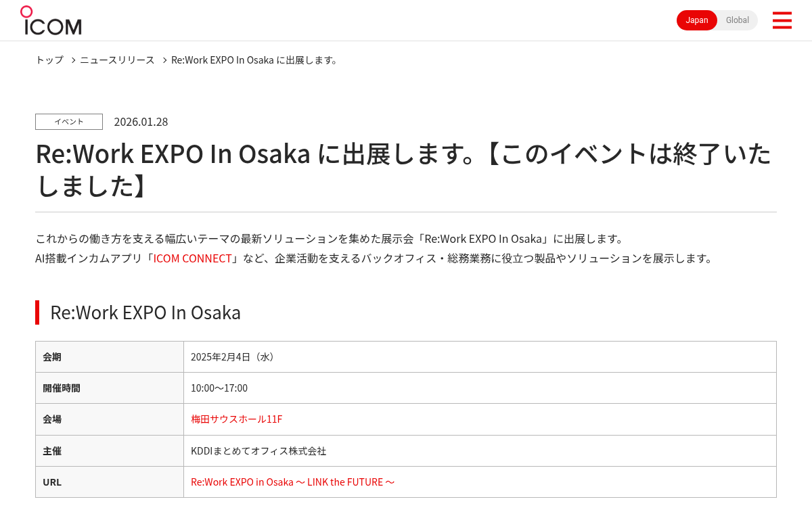Select the 会場 table header cell
The width and height of the screenshot is (812, 512).
(110, 419)
